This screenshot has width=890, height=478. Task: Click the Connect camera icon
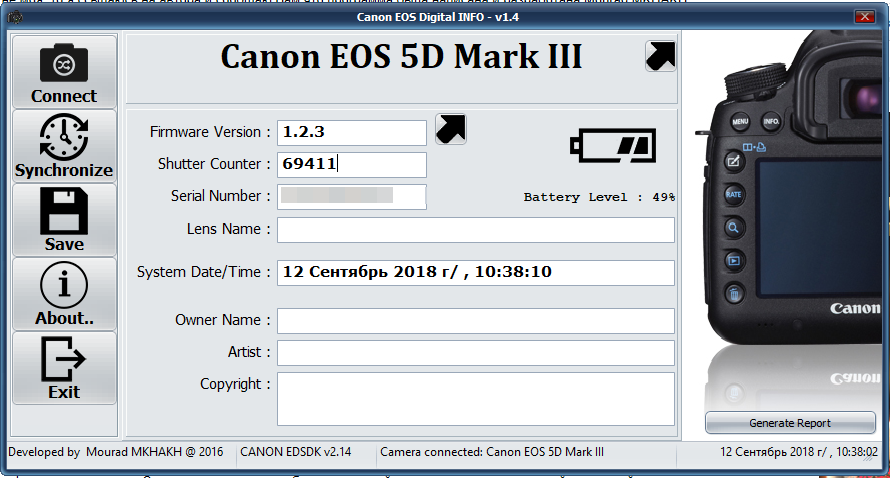pos(64,64)
